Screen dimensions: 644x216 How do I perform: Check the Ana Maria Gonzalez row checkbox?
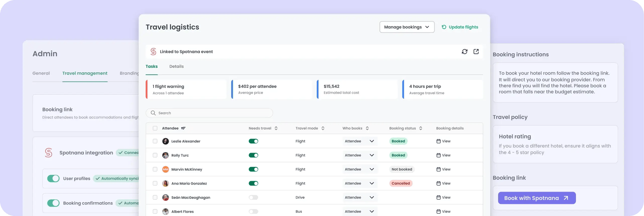pos(155,183)
